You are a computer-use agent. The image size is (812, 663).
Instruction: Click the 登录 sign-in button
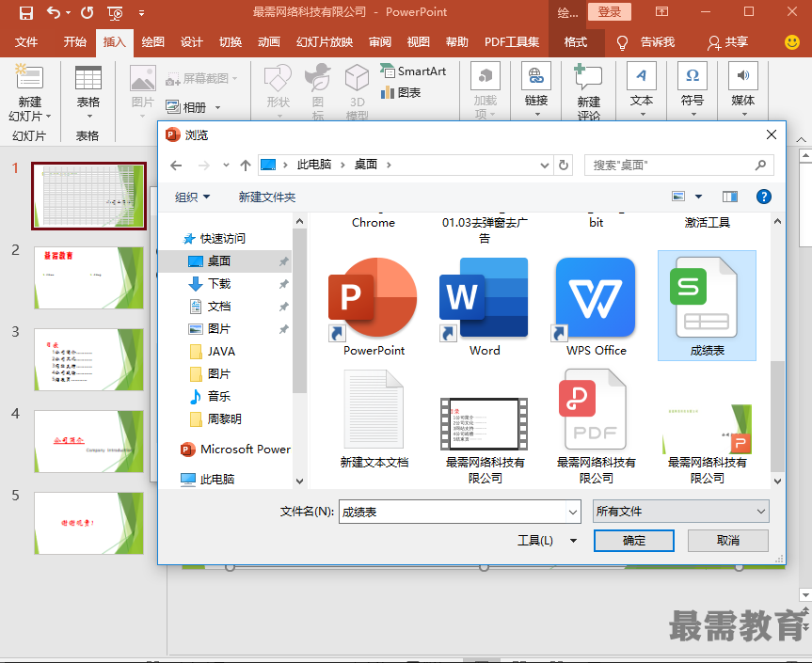(x=609, y=12)
